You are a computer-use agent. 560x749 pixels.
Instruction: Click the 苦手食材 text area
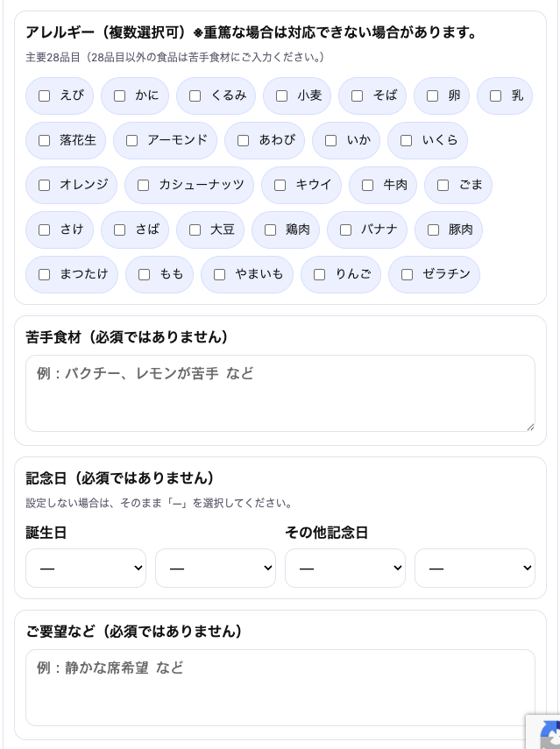tap(280, 393)
